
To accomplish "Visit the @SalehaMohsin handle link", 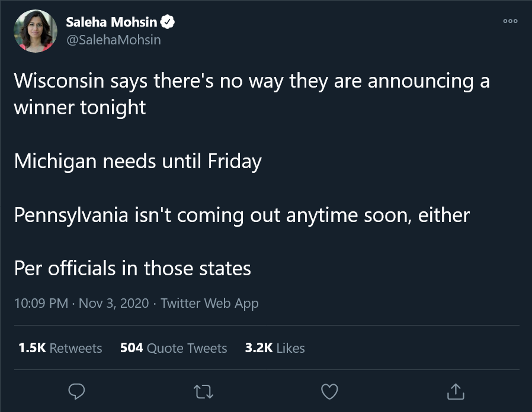I will coord(113,40).
